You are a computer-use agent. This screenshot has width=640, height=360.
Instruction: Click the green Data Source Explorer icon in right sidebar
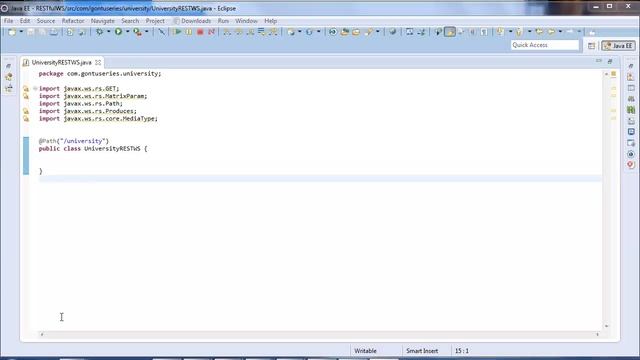(631, 110)
